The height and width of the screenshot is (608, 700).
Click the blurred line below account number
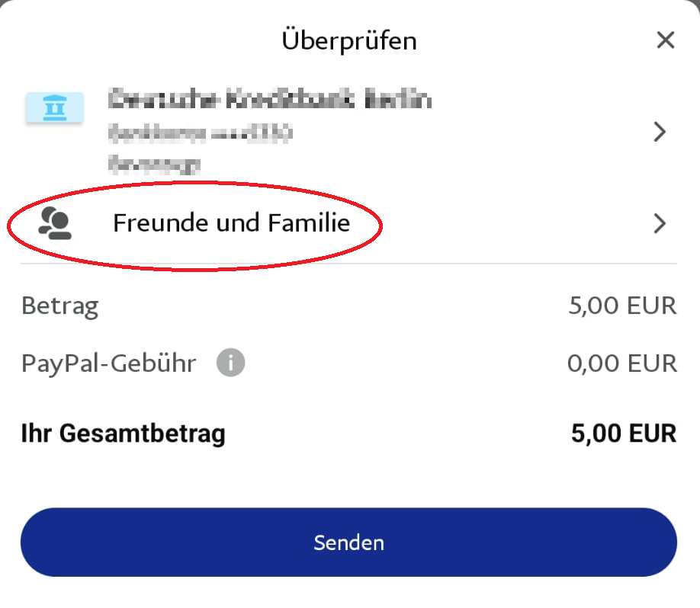click(154, 164)
